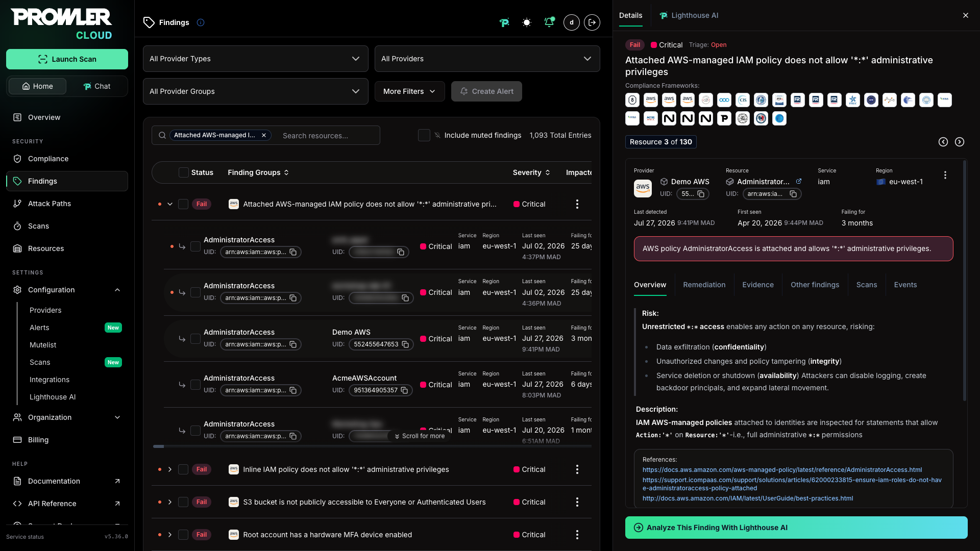Click the details panel vertical scrollbar
Image resolution: width=980 pixels, height=551 pixels.
(965, 281)
